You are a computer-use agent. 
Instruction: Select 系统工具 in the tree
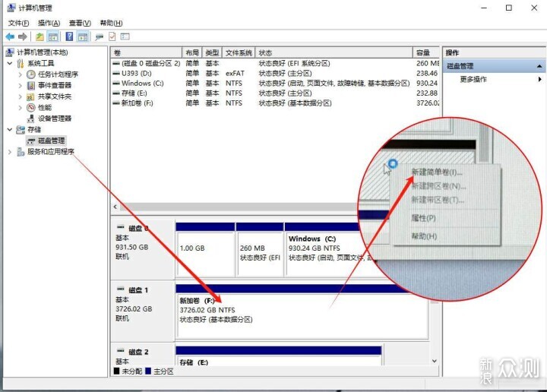[x=41, y=63]
